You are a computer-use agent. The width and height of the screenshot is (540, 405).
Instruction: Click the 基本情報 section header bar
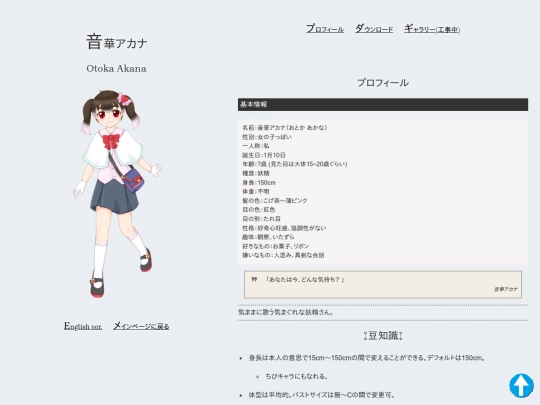383,104
